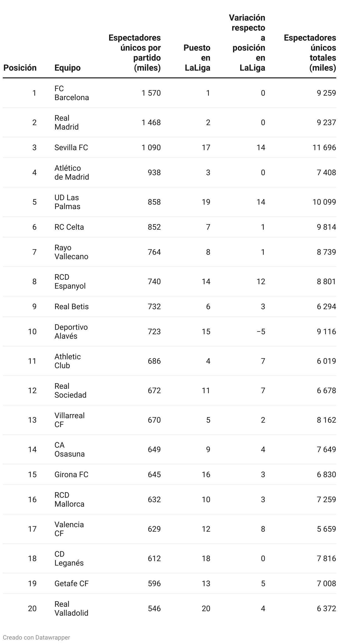
Task: Select Deportivo Alavés variation value −5
Action: coord(261,332)
